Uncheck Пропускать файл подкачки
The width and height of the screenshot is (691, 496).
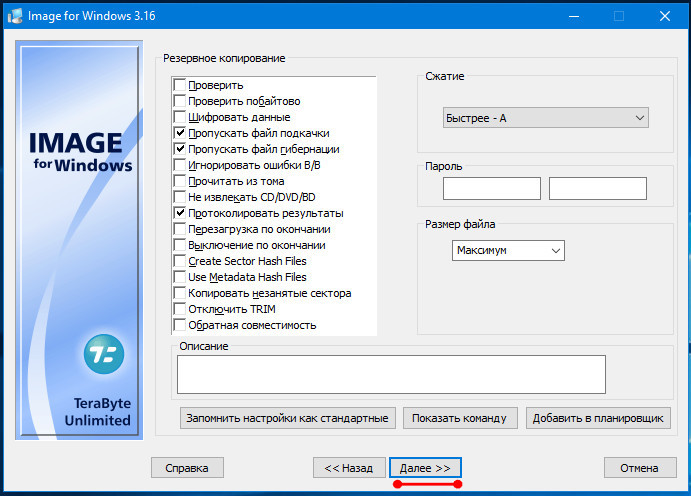pos(179,133)
